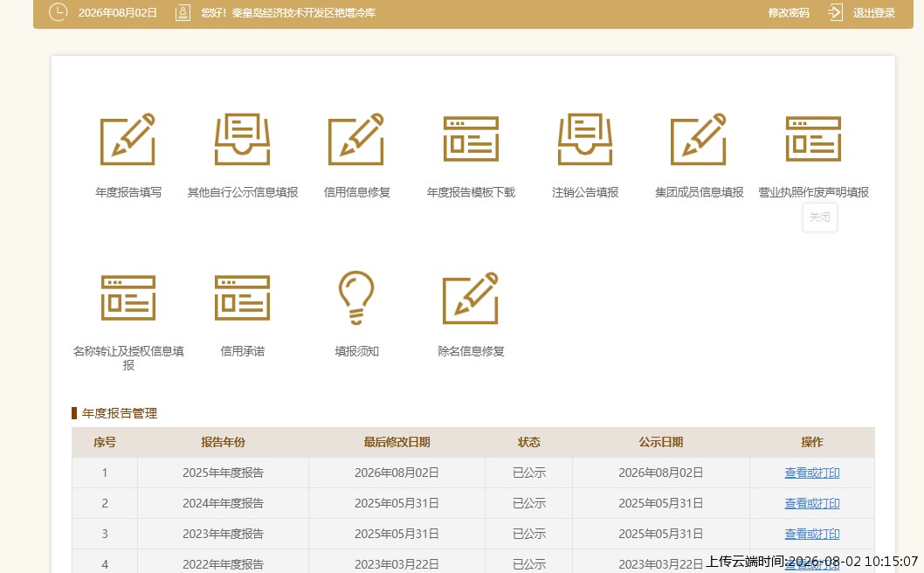Click the 集团成员信息填报 label
The width and height of the screenshot is (924, 573).
point(699,192)
